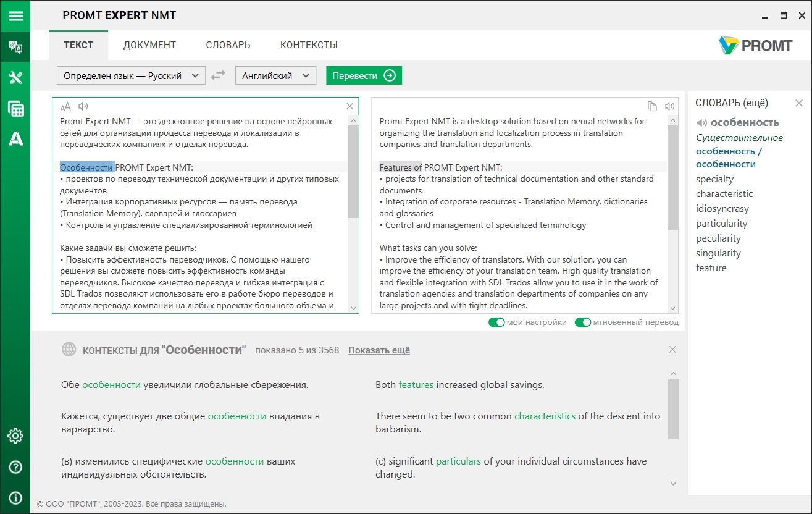Open the target language Английский dropdown

(x=275, y=75)
